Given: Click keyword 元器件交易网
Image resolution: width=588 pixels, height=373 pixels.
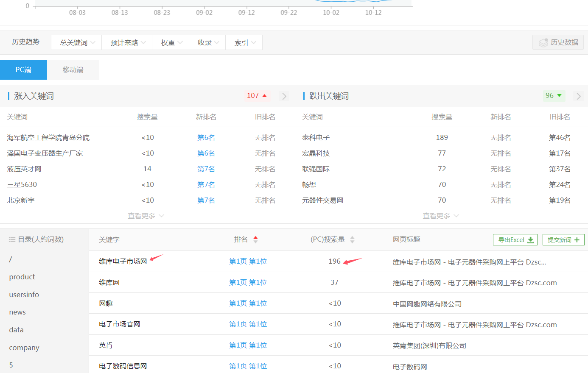Looking at the screenshot, I should (x=323, y=200).
